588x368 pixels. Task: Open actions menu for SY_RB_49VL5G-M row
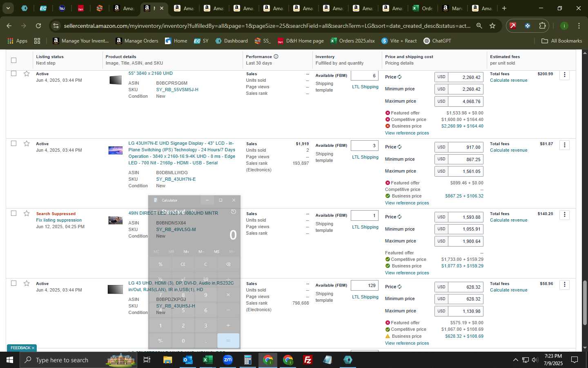(x=564, y=215)
